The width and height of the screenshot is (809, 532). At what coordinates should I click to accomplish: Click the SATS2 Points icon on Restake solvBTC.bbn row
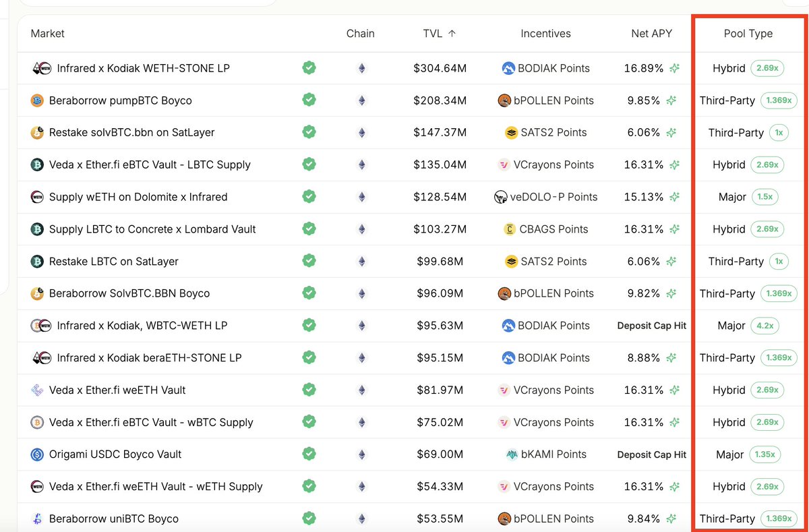511,133
